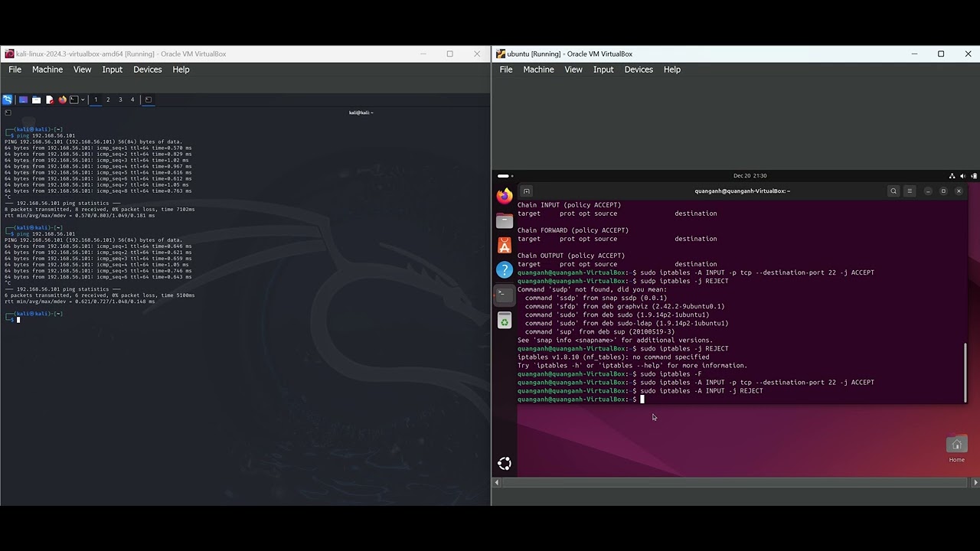Open Ubuntu Software from the dock
The height and width of the screenshot is (551, 980).
(x=504, y=246)
